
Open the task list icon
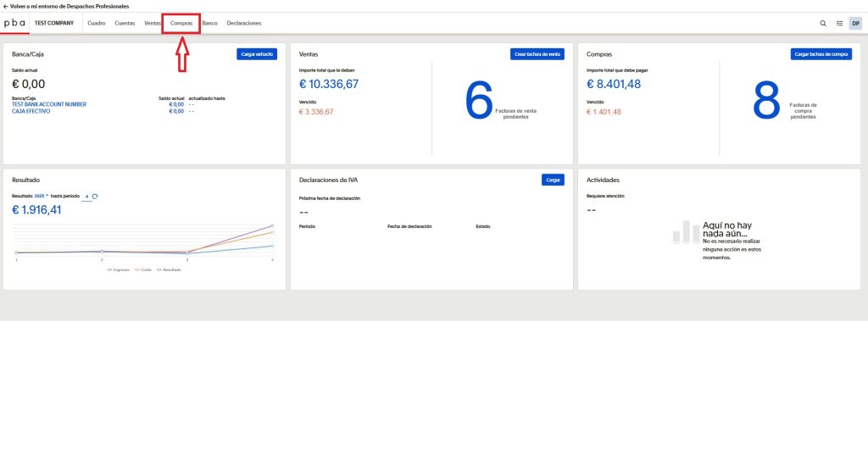(839, 24)
